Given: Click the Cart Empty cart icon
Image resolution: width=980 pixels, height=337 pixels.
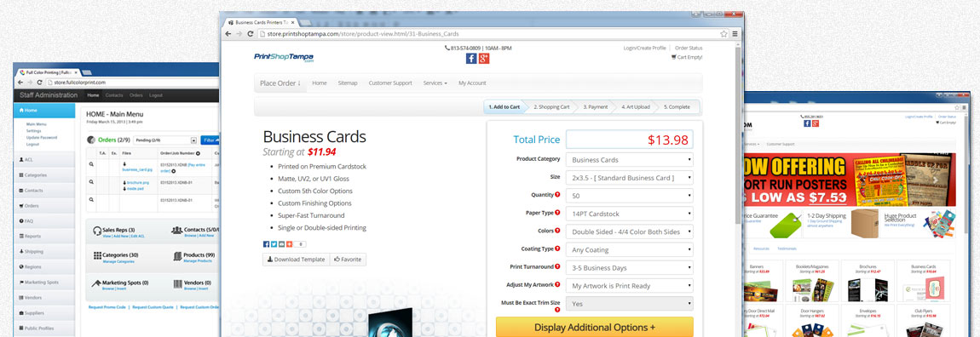Looking at the screenshot, I should pos(673,57).
